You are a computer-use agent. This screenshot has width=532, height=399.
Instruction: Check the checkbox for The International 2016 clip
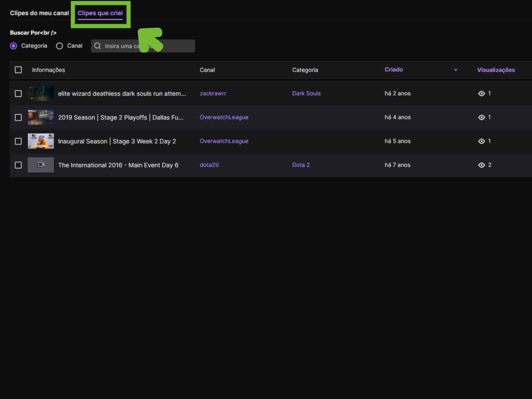[x=18, y=165]
